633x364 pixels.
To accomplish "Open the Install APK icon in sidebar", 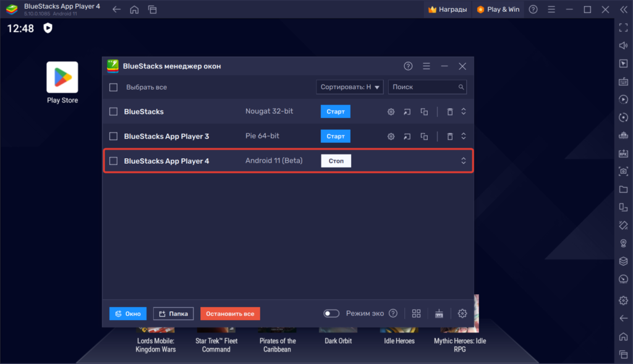I will pos(623,153).
